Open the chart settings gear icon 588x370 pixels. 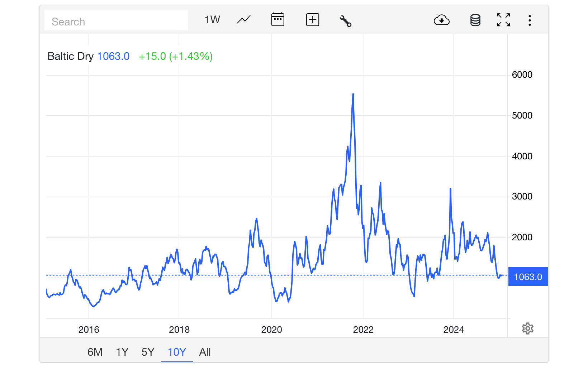[528, 328]
